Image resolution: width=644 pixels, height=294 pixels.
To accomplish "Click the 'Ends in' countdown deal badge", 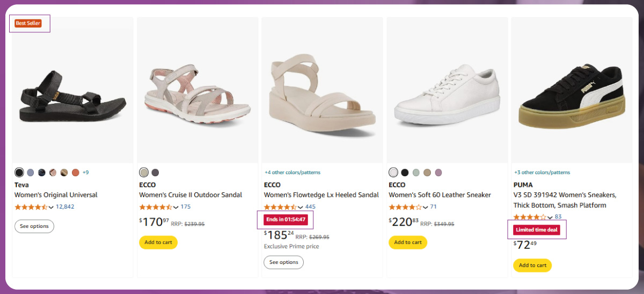I will (286, 219).
